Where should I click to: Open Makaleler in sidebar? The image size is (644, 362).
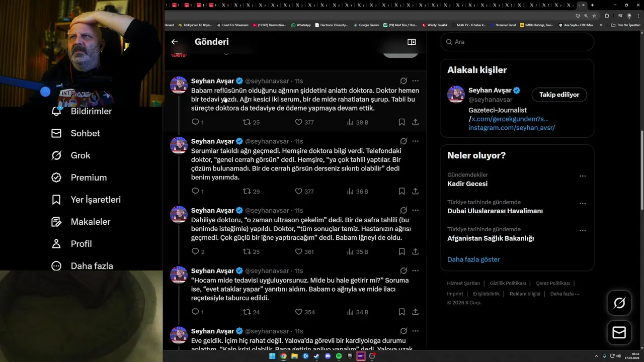[80, 222]
